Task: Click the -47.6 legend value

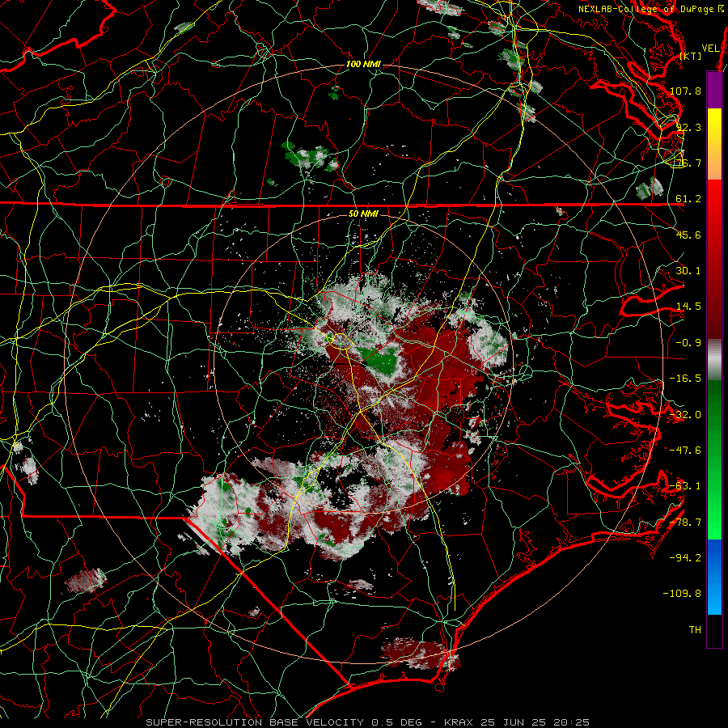Action: coord(685,451)
